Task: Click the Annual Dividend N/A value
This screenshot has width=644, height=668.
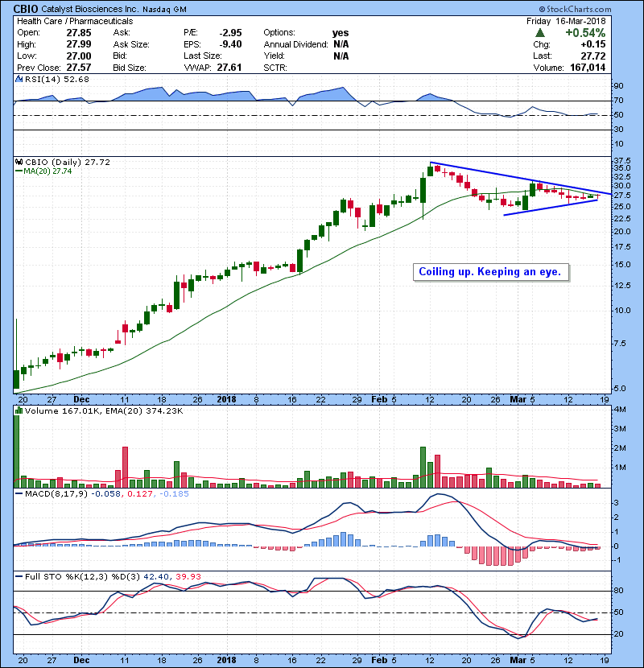Action: 341,44
